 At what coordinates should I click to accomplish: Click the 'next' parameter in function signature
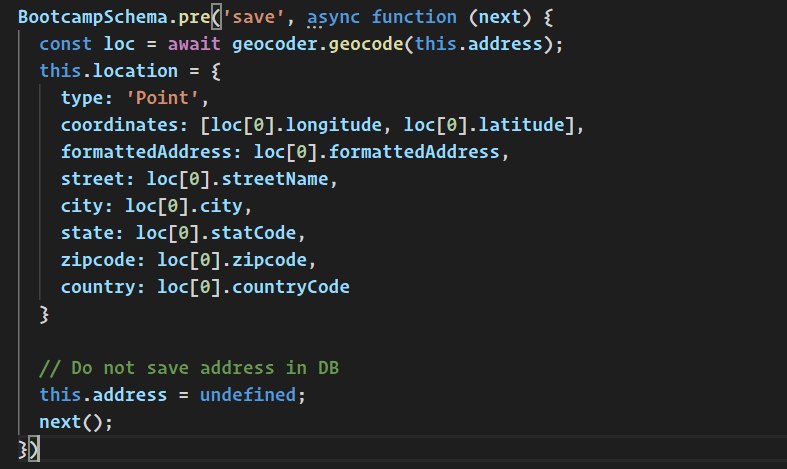(500, 17)
